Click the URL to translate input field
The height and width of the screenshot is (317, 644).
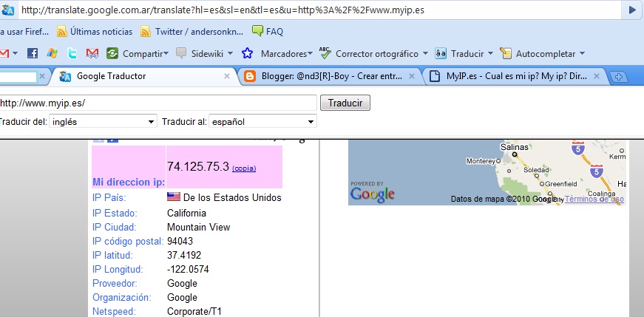point(158,103)
